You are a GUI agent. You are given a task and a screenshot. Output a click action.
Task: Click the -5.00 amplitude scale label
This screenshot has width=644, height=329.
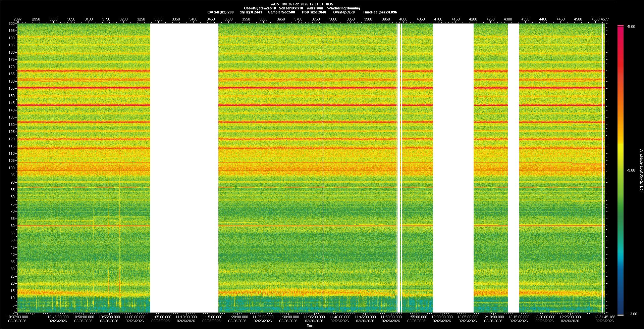click(x=631, y=27)
